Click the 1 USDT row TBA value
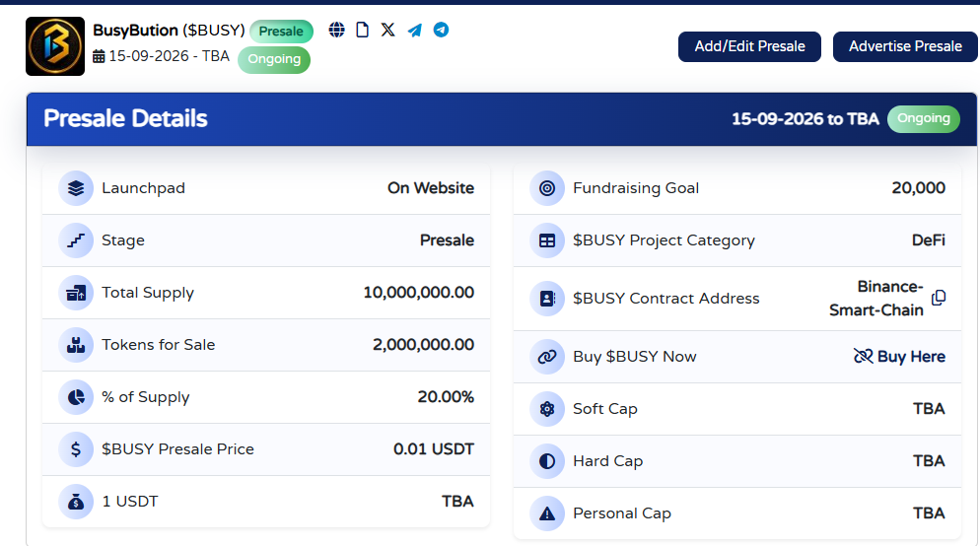 457,502
